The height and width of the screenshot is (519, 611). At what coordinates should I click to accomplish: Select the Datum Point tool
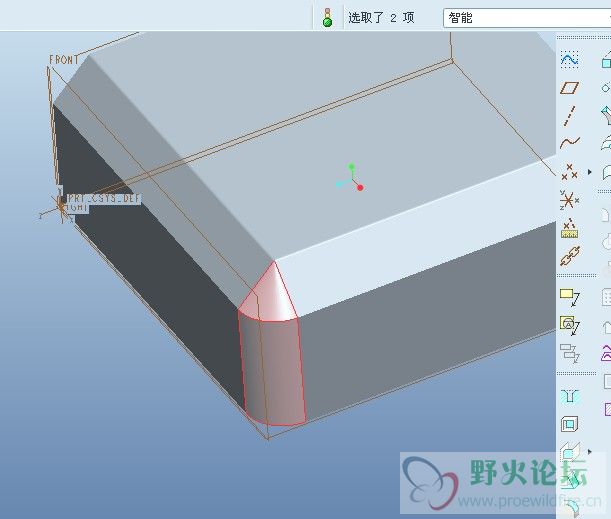point(569,171)
